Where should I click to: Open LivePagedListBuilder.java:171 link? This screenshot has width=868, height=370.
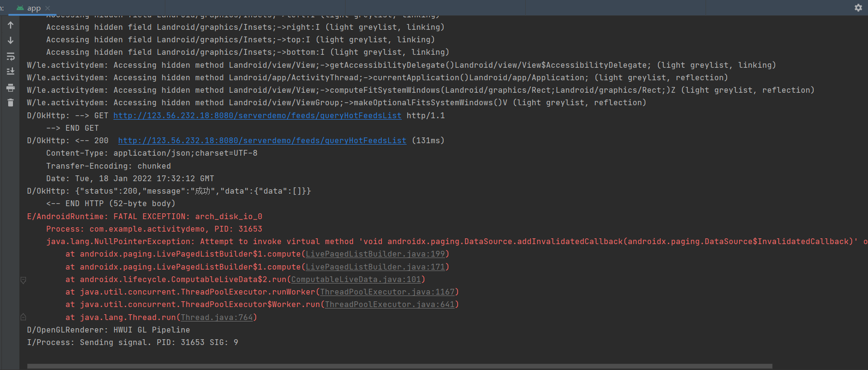click(375, 267)
